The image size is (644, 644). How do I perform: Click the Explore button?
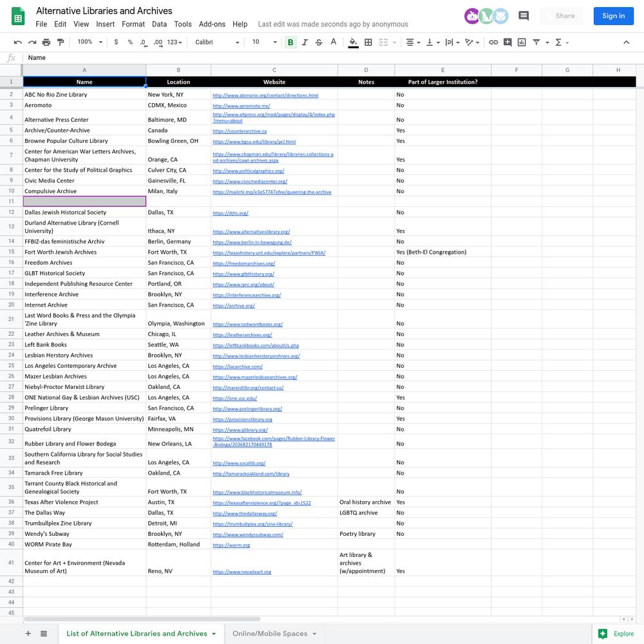tap(617, 634)
